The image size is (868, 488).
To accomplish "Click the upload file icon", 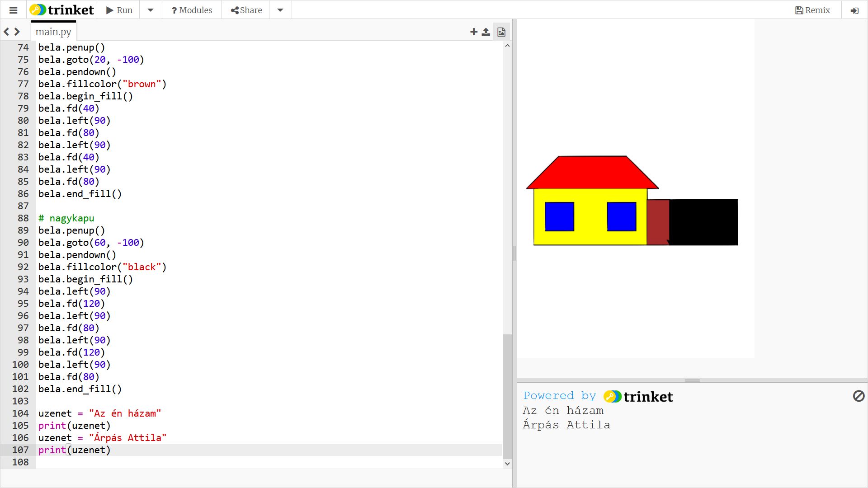I will [486, 32].
